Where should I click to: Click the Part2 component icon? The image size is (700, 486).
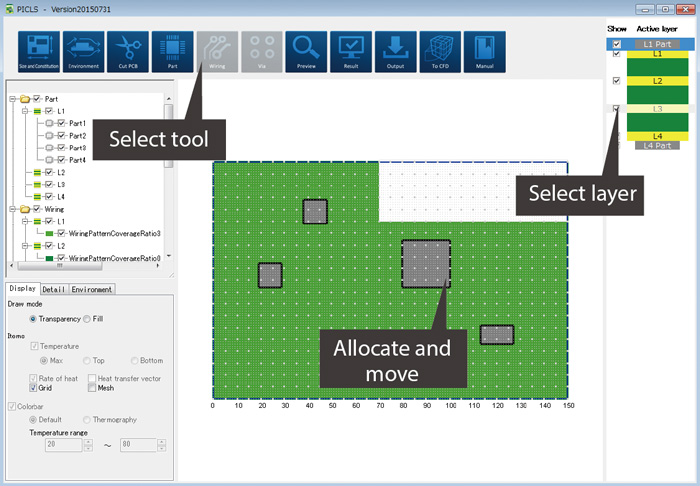(50, 136)
